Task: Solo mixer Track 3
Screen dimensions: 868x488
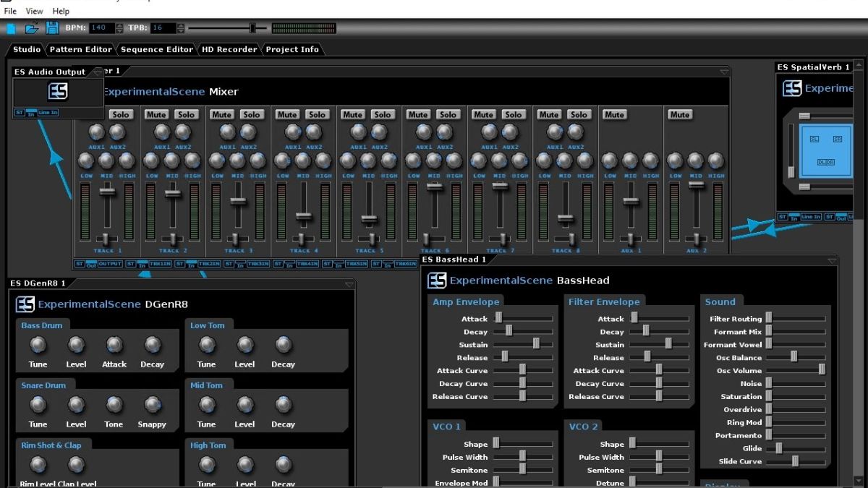Action: click(x=252, y=114)
